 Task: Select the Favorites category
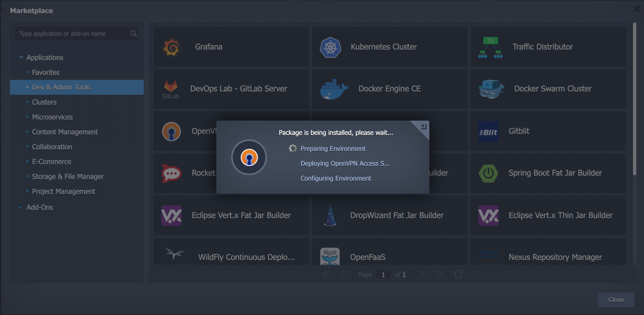(46, 72)
